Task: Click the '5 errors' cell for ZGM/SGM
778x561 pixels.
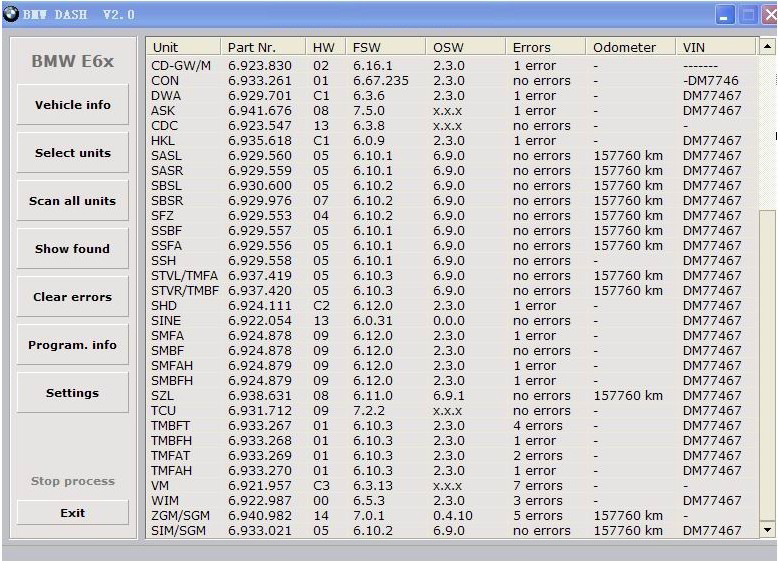Action: tap(538, 515)
